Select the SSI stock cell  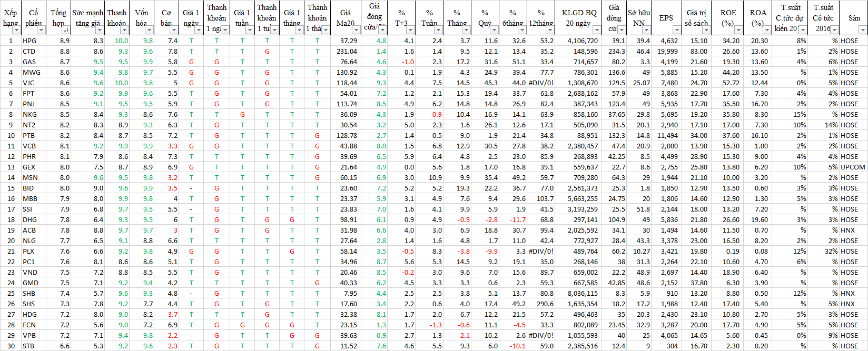click(x=34, y=209)
